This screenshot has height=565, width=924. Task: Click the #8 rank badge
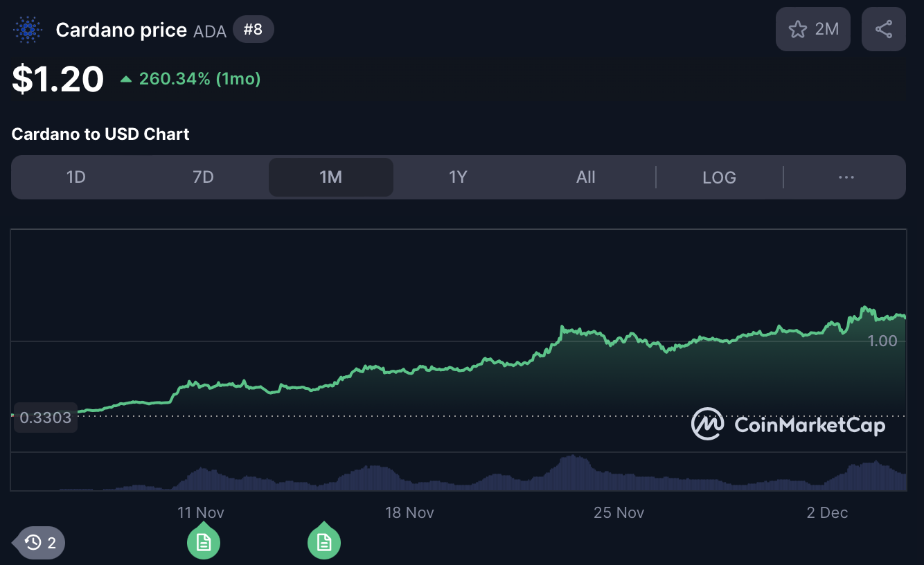[254, 30]
